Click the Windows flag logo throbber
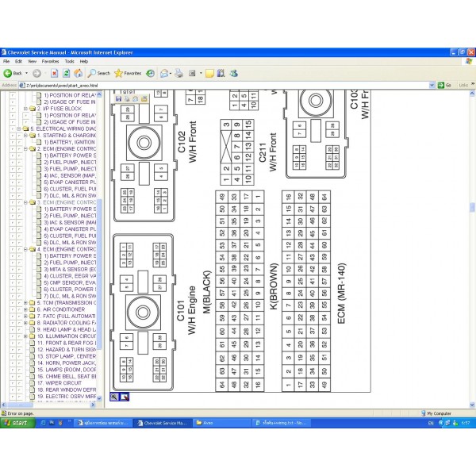This screenshot has height=476, width=476. [470, 61]
